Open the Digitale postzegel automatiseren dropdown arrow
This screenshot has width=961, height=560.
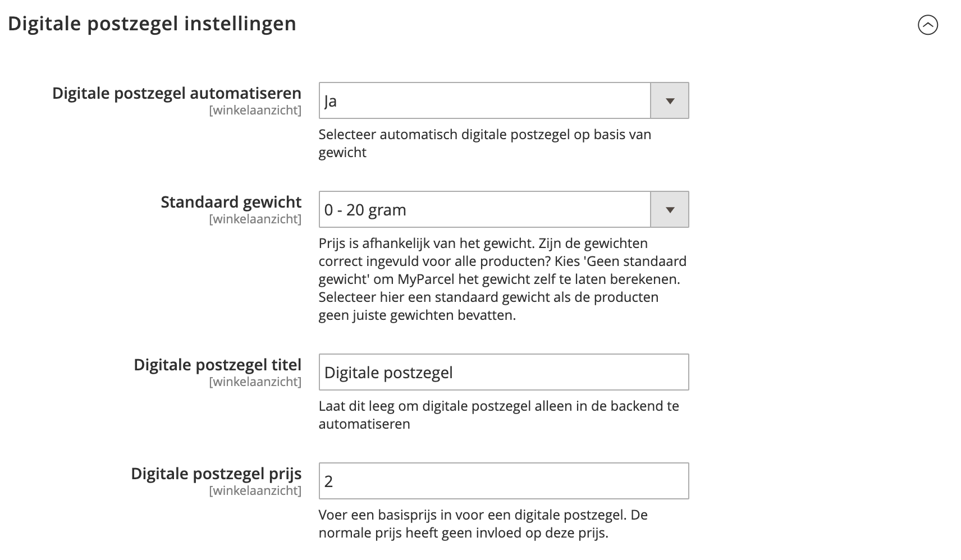pyautogui.click(x=669, y=100)
